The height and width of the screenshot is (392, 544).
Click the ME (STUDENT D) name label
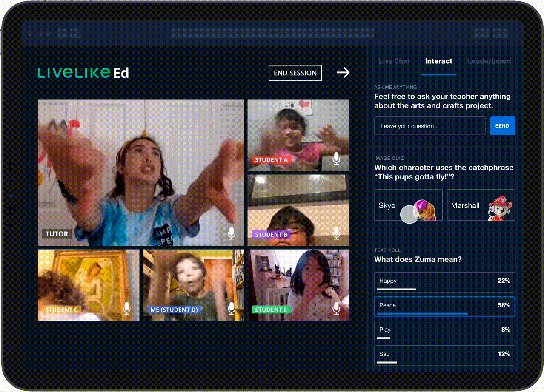coord(174,310)
